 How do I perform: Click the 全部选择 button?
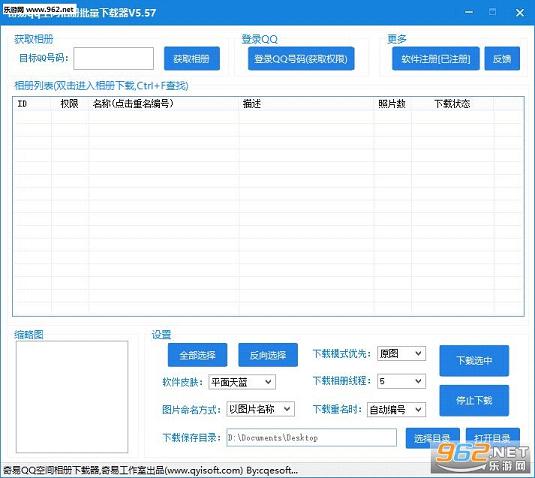pyautogui.click(x=197, y=355)
